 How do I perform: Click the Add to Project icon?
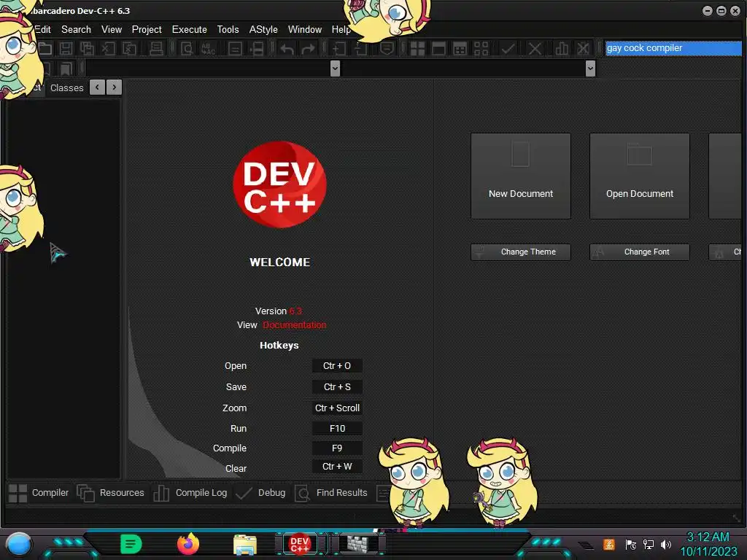[339, 49]
